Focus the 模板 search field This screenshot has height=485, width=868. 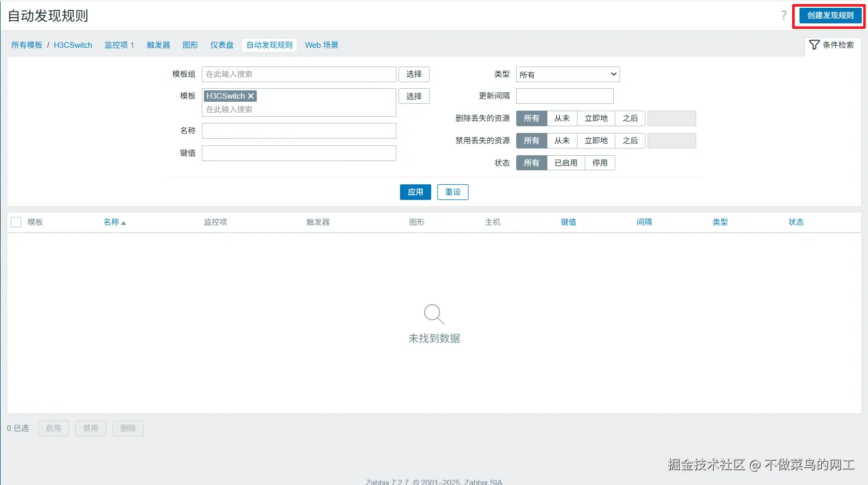[299, 110]
